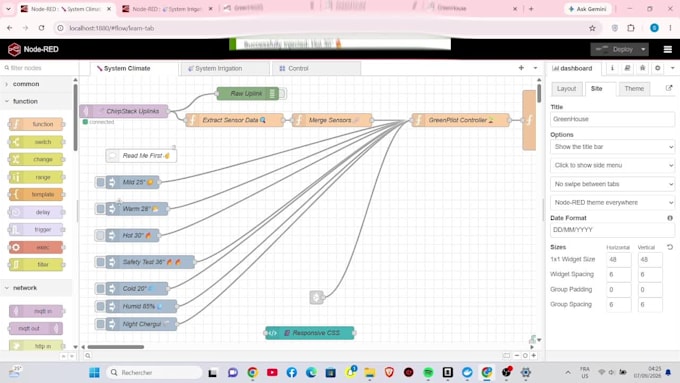The height and width of the screenshot is (383, 680).
Task: Zoom out the canvas with minus
Action: click(x=517, y=356)
